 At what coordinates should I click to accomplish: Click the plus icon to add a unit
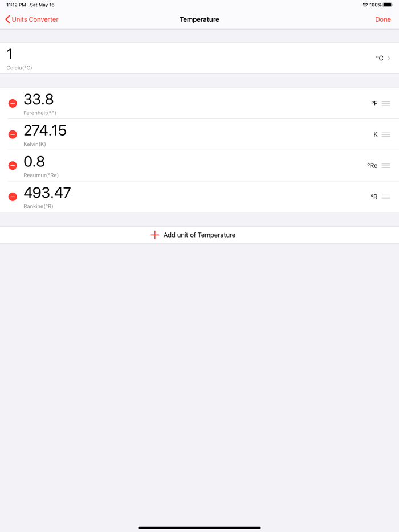tap(154, 235)
